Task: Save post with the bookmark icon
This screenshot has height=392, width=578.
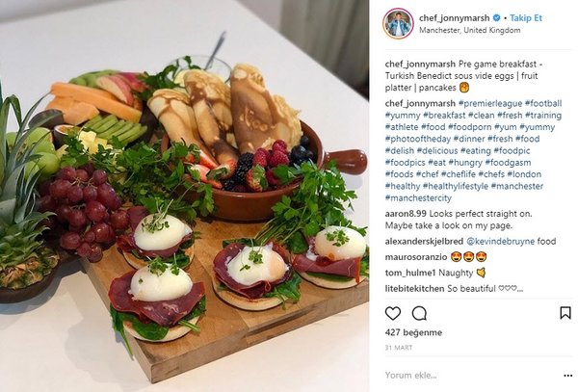Action: tap(565, 313)
